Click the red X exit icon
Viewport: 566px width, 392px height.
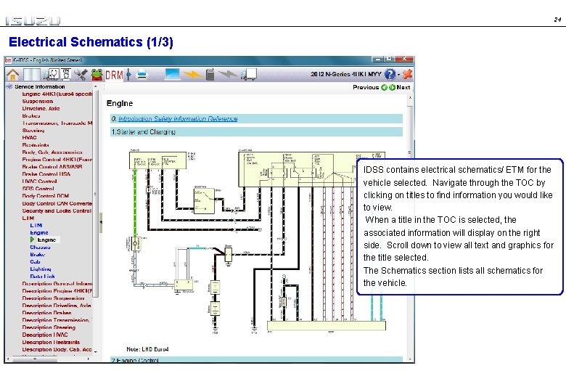408,74
